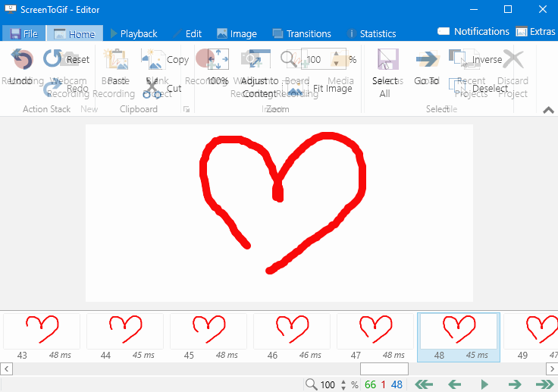Image resolution: width=558 pixels, height=392 pixels.
Task: Select the highlighted frame 48 thumbnail
Action: tap(459, 337)
